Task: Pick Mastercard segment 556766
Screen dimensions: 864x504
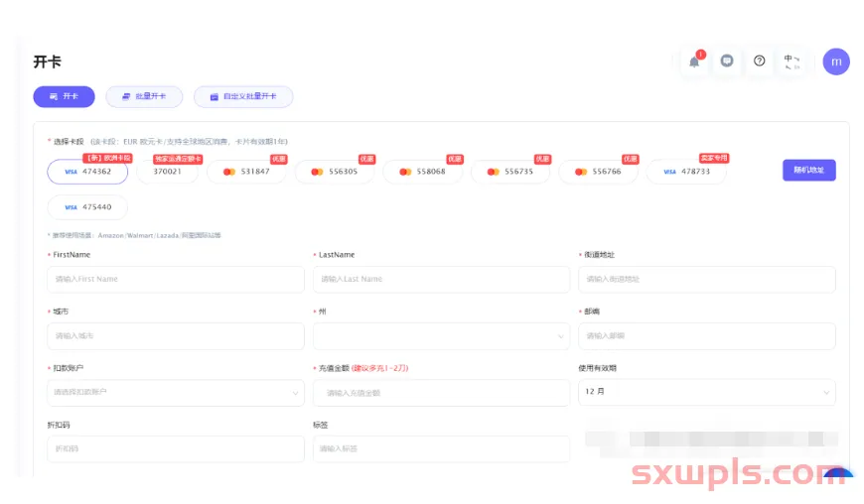Action: pos(598,172)
